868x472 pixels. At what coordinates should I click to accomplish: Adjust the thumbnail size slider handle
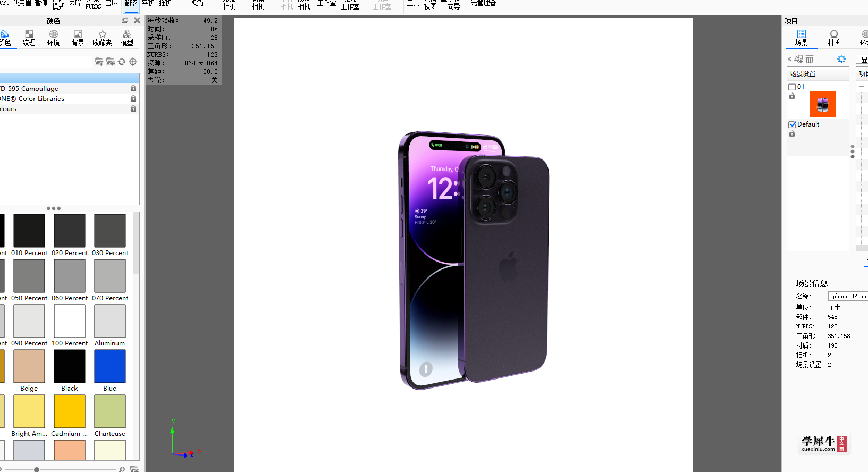[36, 469]
